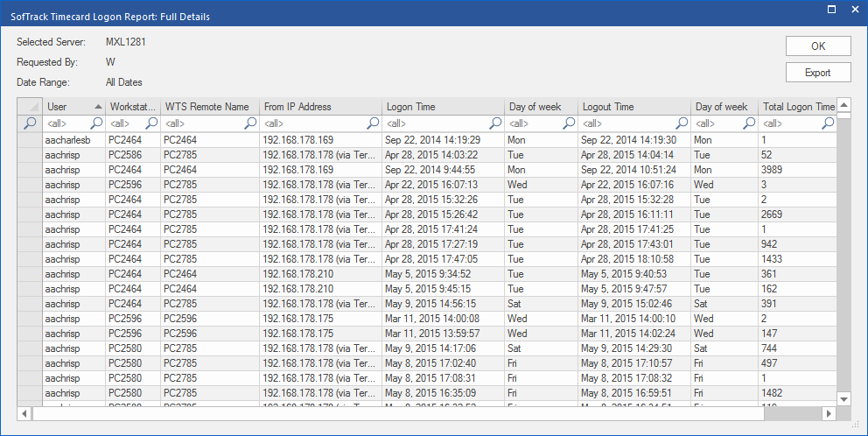The height and width of the screenshot is (436, 868).
Task: Toggle sort arrow on User column header
Action: (97, 107)
